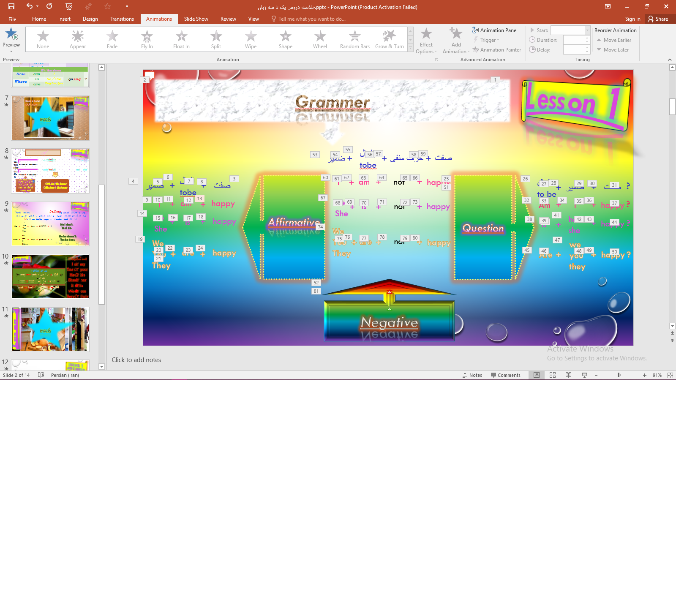The image size is (676, 616).
Task: Toggle the Notes pane in the status bar
Action: [x=472, y=375]
